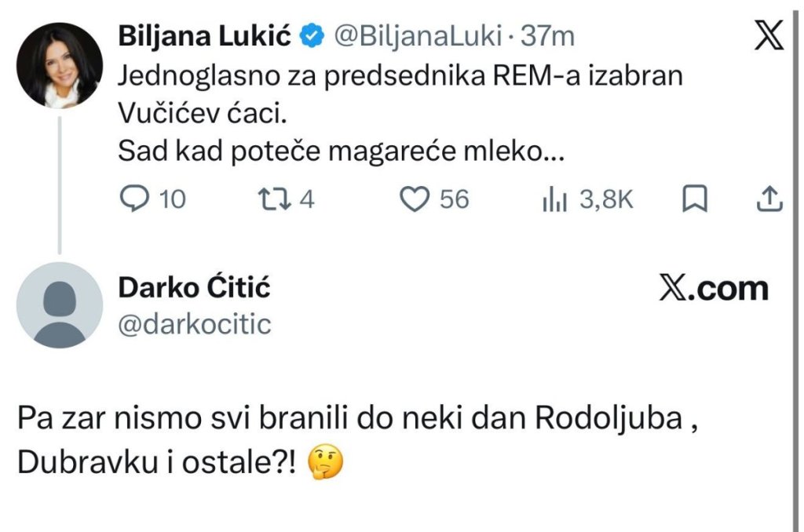Screen dimensions: 804x532
Task: Open the Darko Ćitić display name
Action: coord(194,287)
